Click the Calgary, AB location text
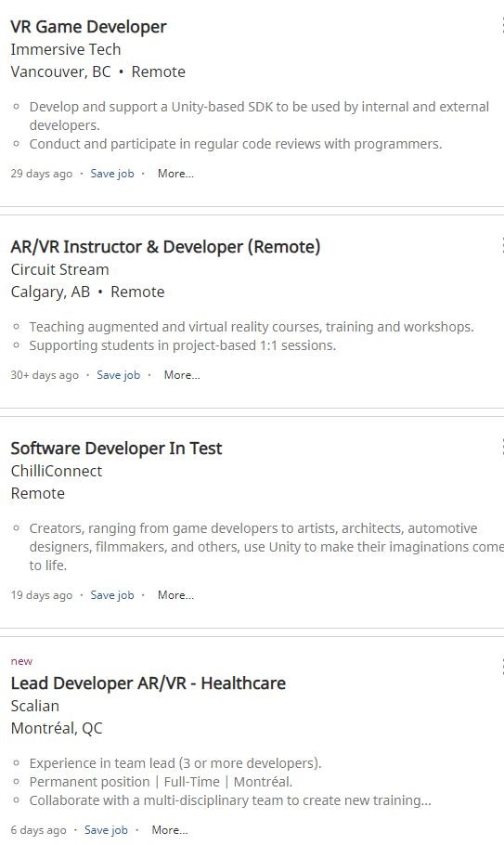This screenshot has width=504, height=845. 50,292
